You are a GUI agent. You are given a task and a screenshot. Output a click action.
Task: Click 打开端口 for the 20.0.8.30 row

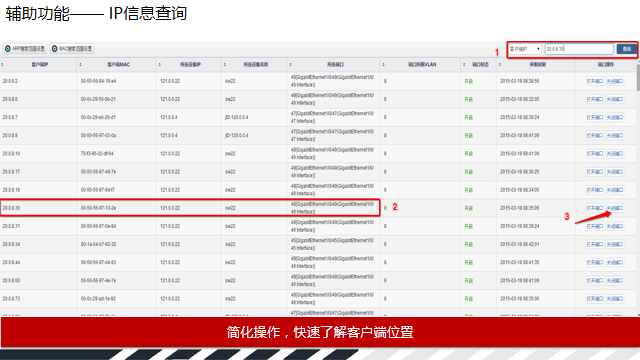click(x=594, y=208)
